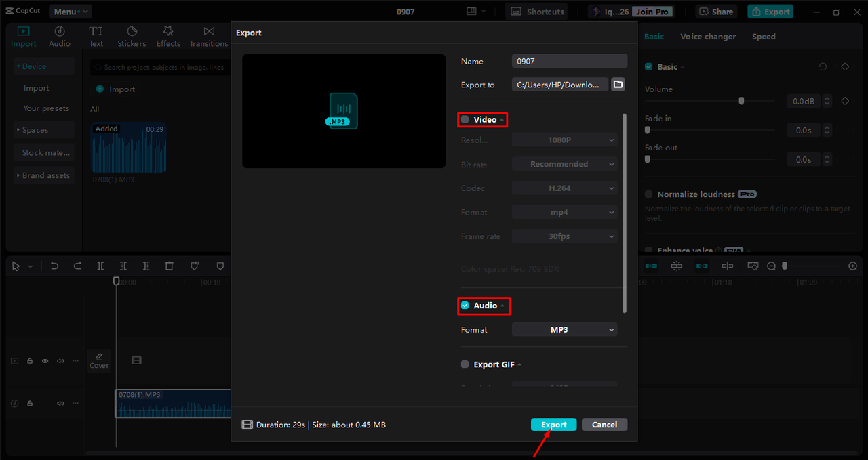
Task: Enable the Export GIF checkbox
Action: (x=465, y=364)
